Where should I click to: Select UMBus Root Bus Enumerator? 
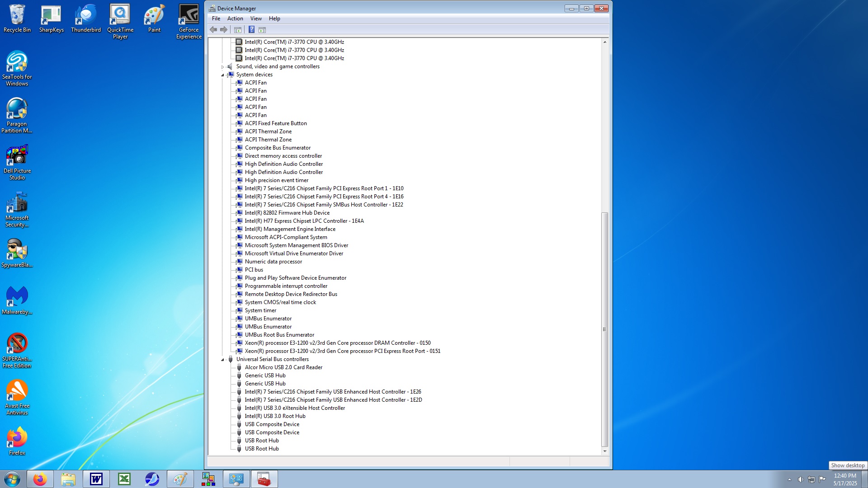click(279, 335)
